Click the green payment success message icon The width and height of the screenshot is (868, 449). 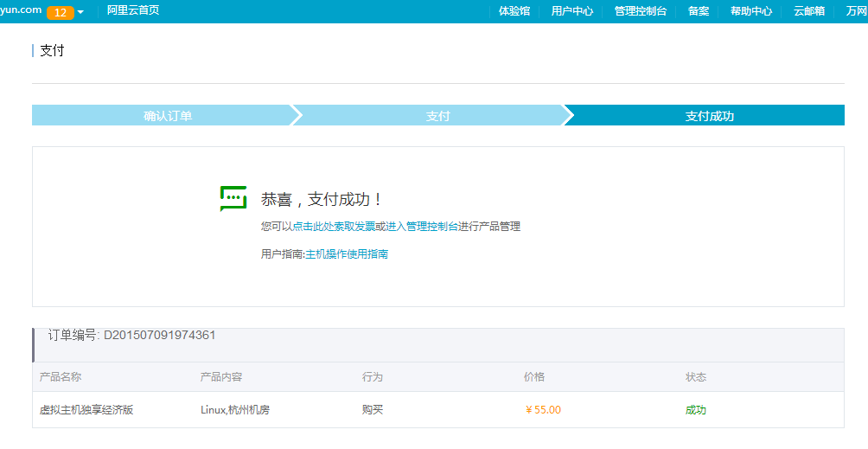[x=233, y=199]
